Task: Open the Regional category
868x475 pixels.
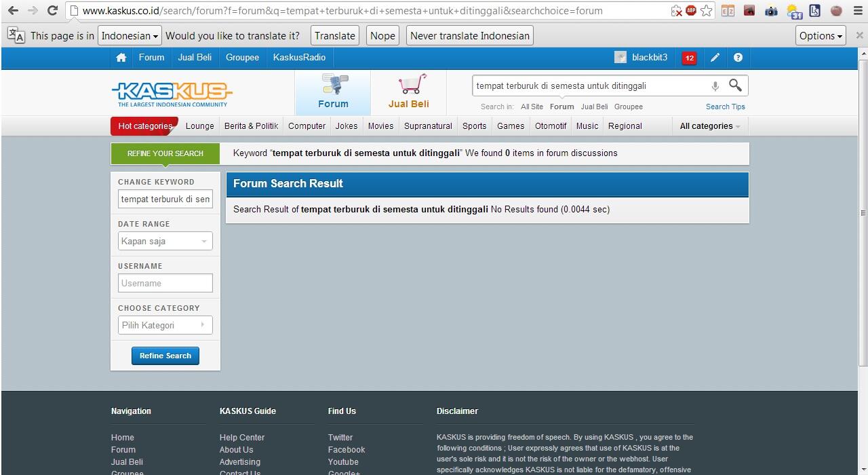Action: pyautogui.click(x=625, y=126)
